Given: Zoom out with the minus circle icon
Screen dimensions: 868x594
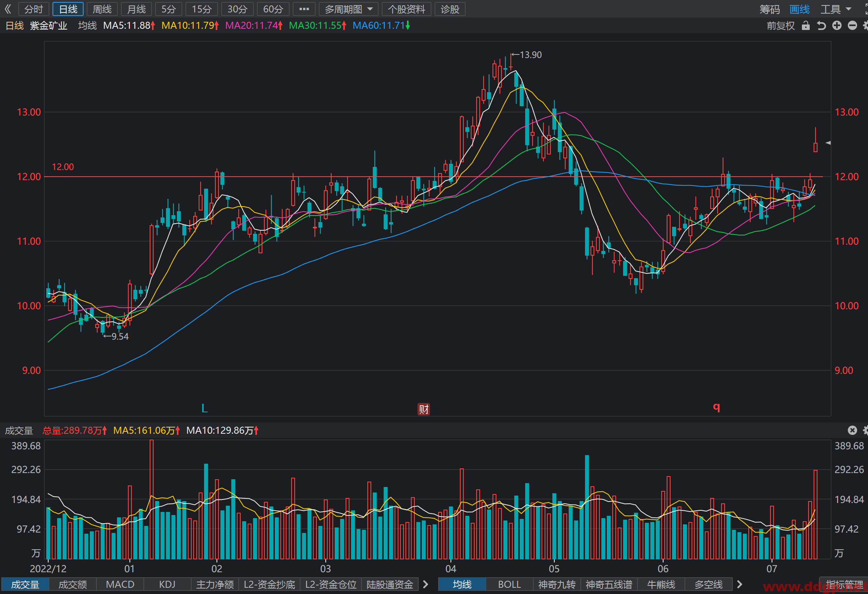Looking at the screenshot, I should (852, 26).
